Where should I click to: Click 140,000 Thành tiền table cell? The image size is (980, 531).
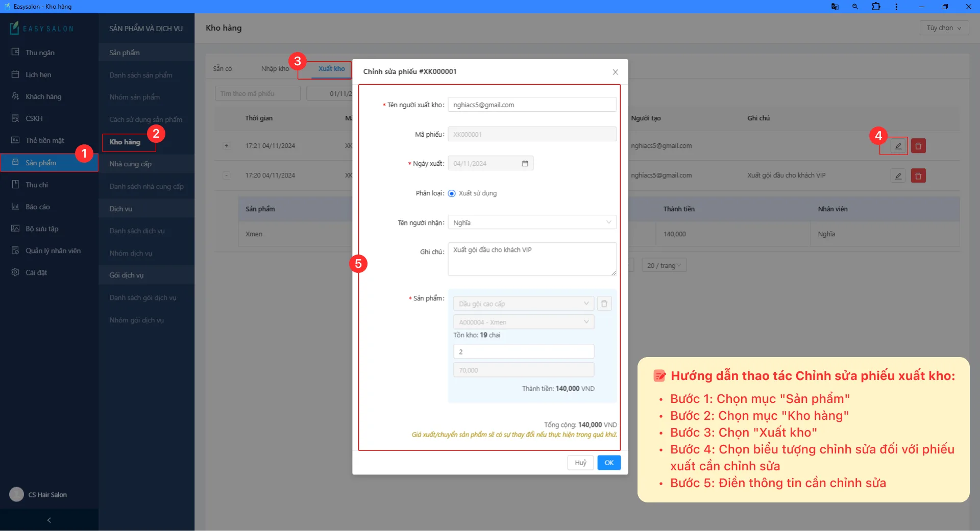click(x=674, y=234)
